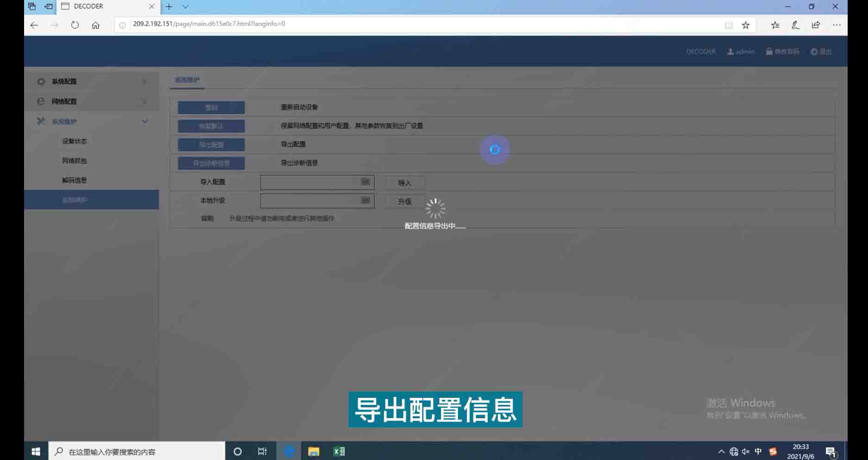Open the folder browse icon in 本地升级 field
Viewport: 868px width, 460px height.
366,200
